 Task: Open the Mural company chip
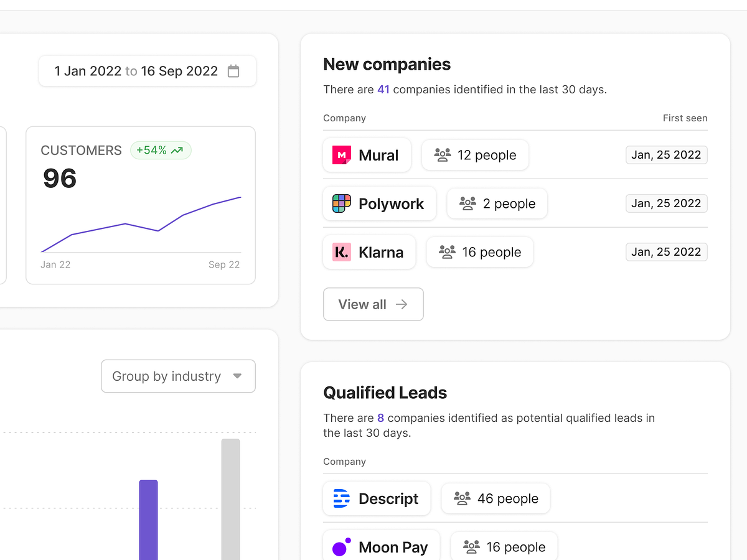367,155
